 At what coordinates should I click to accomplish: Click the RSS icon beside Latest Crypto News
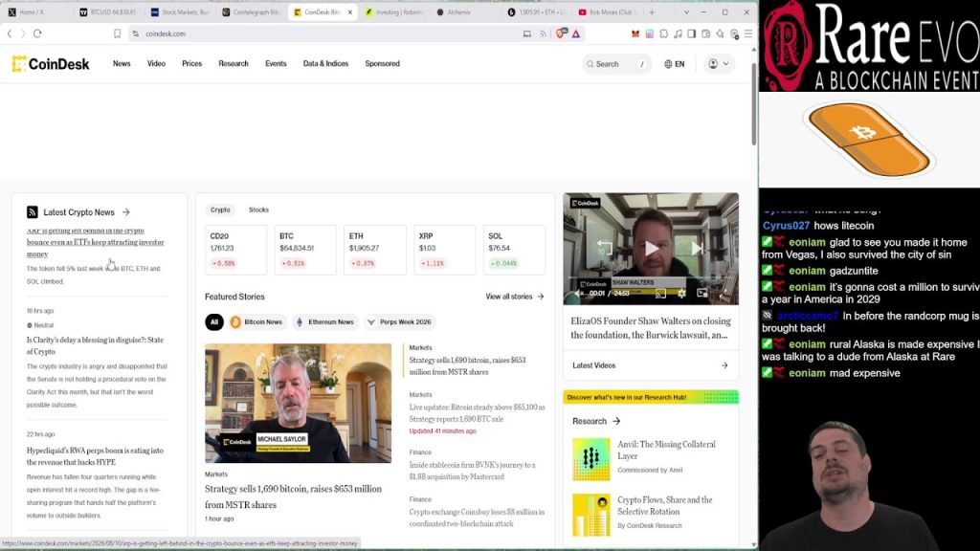(33, 212)
